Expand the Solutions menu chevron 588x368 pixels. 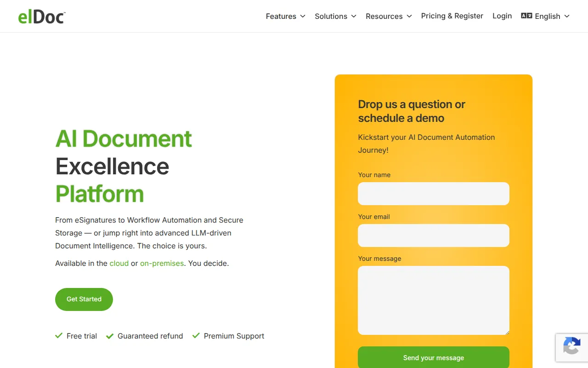(x=354, y=16)
